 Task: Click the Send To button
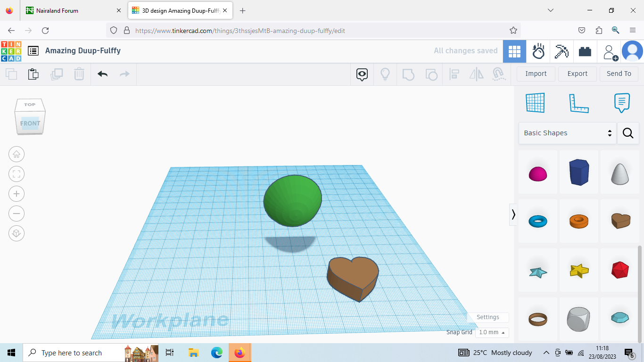(x=619, y=74)
